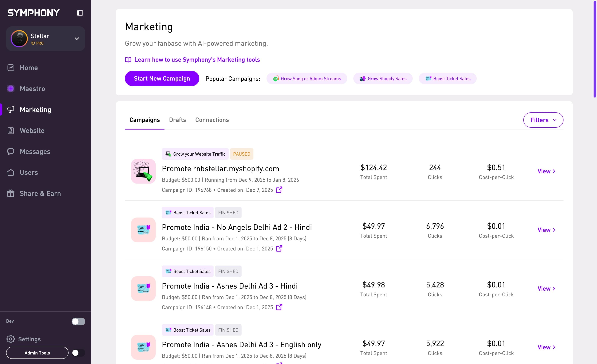Open Settings gear icon
This screenshot has width=597, height=364.
click(11, 339)
